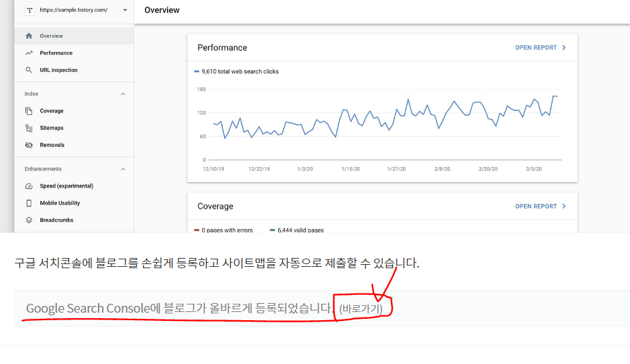Click the Performance card title

click(222, 48)
